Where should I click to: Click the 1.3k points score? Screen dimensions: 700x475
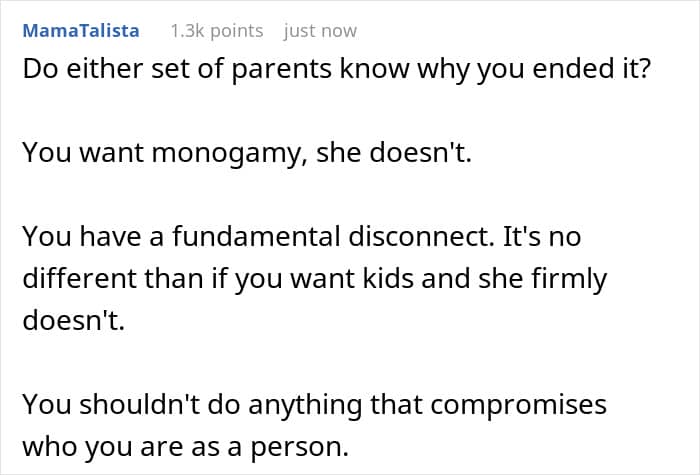pos(216,31)
